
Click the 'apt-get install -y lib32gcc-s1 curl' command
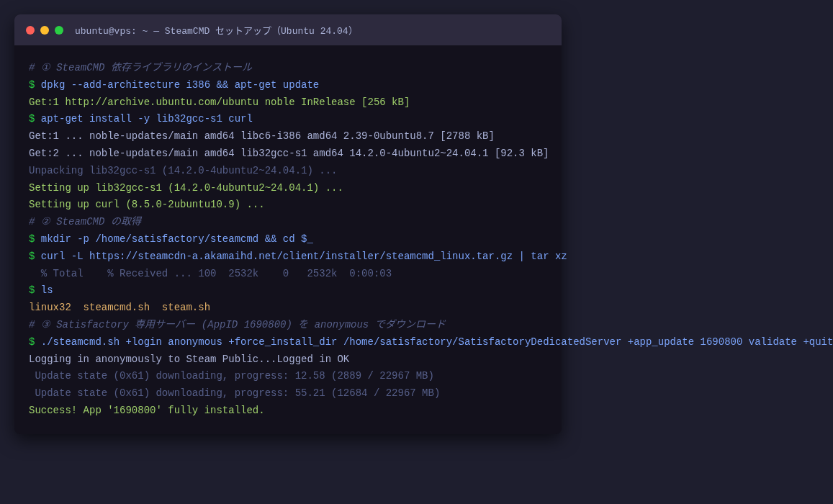tap(141, 119)
